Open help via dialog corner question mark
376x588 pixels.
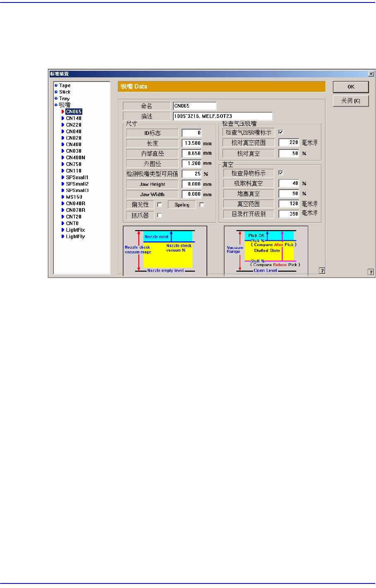point(371,272)
